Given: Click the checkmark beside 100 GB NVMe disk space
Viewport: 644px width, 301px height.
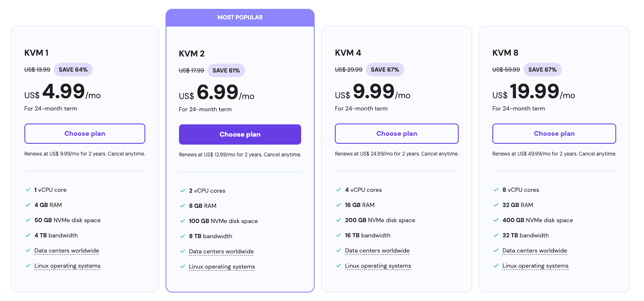Looking at the screenshot, I should 183,221.
